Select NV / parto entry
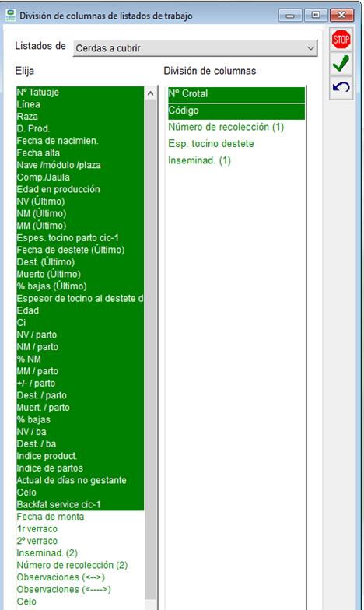The height and width of the screenshot is (610, 364). click(80, 335)
